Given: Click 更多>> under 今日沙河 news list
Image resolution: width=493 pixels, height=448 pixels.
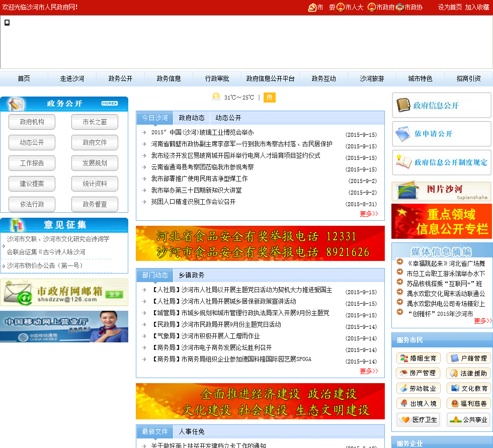Looking at the screenshot, I should coord(369,214).
